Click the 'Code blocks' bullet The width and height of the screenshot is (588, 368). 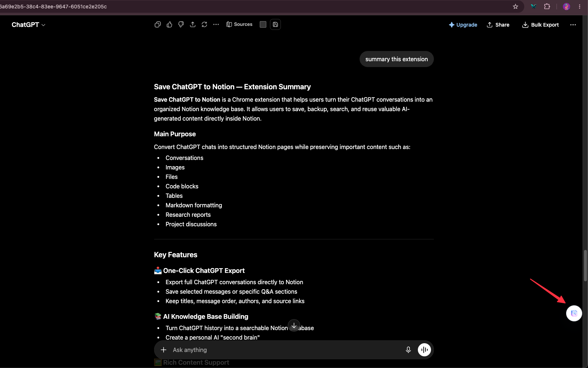point(182,186)
